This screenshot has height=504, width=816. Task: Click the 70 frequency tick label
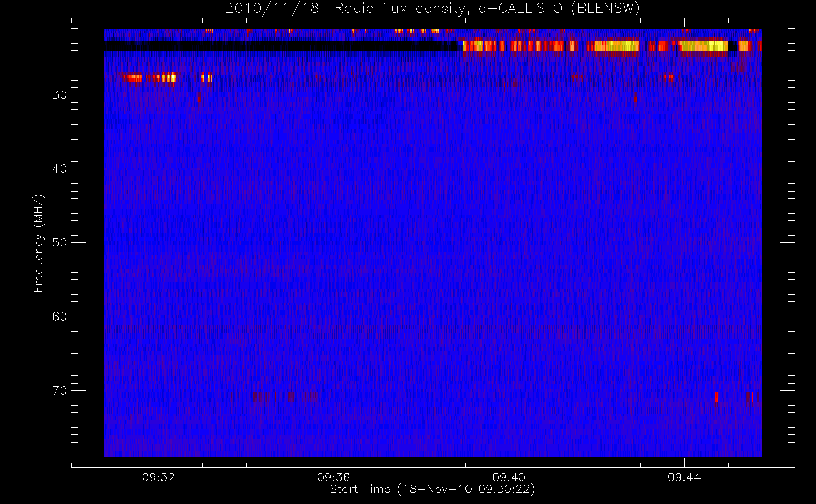point(60,391)
